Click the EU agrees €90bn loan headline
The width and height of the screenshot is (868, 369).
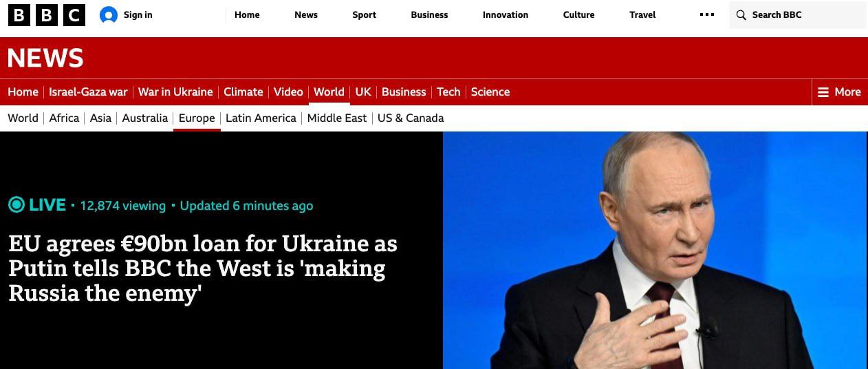pyautogui.click(x=203, y=268)
